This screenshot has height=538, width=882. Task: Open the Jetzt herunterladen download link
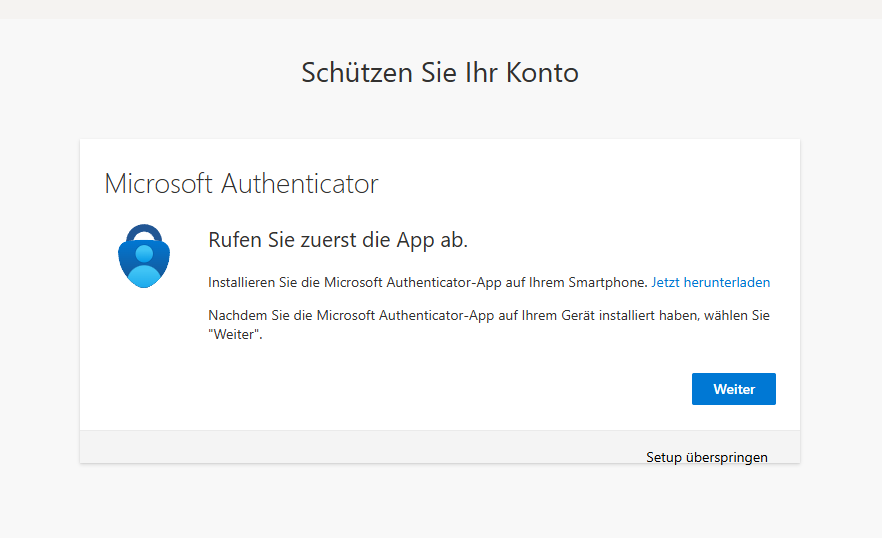710,283
